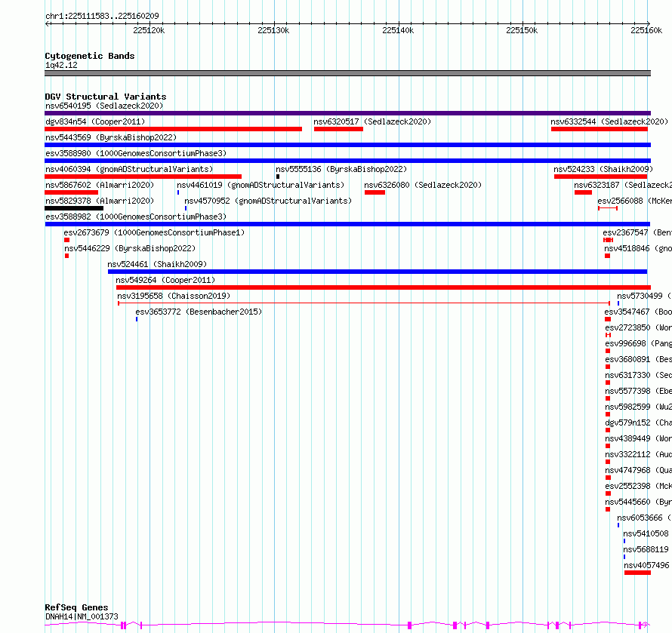This screenshot has height=633, width=672.
Task: Click nsv6326080 (Sedlazeck2020) label
Action: [423, 185]
